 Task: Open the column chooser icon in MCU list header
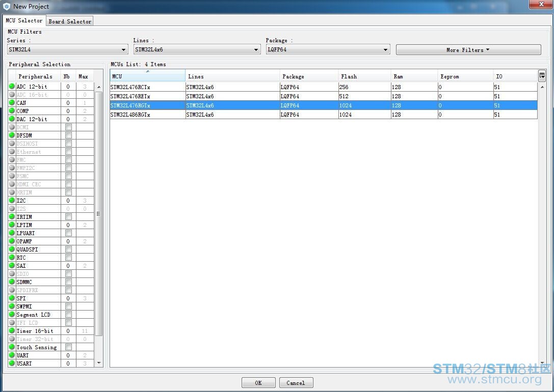click(542, 75)
